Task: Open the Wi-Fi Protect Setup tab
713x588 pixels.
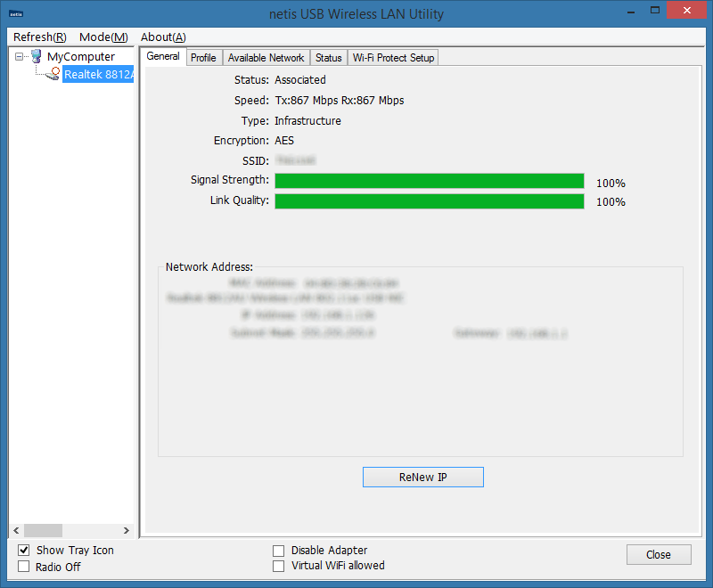Action: (393, 58)
